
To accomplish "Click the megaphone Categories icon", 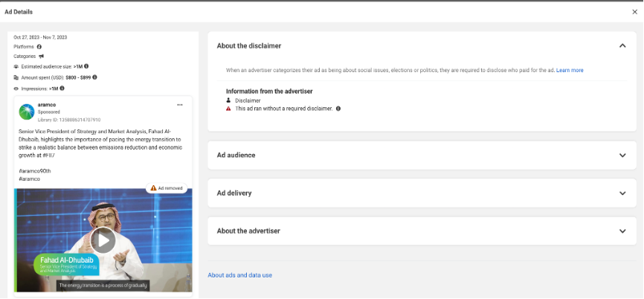I will tap(41, 57).
